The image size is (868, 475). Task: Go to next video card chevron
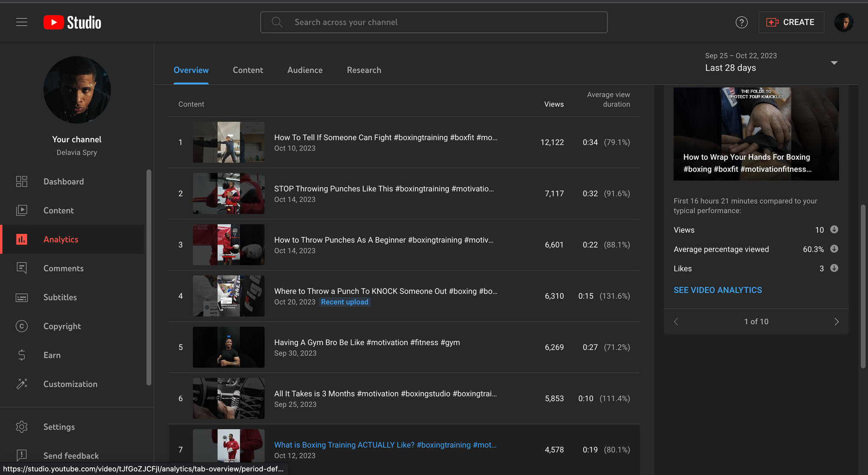coord(836,322)
